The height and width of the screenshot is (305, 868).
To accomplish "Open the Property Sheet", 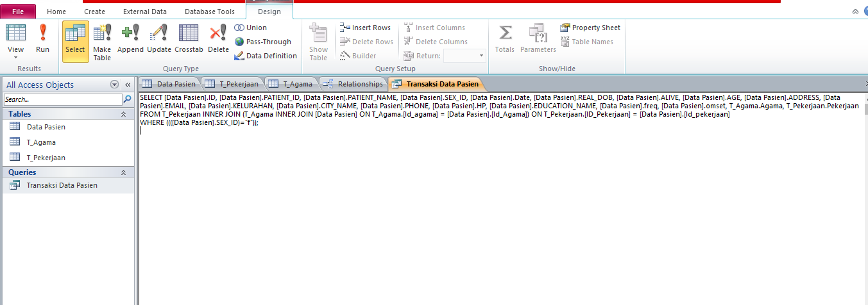I will pyautogui.click(x=590, y=28).
